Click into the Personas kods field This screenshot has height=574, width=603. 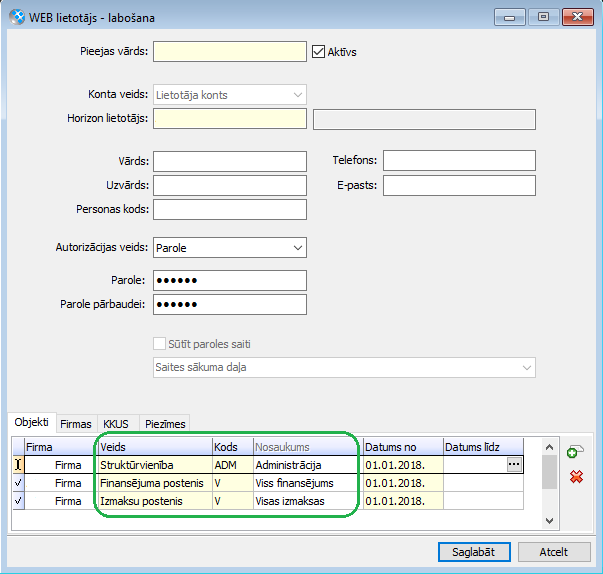click(x=230, y=210)
